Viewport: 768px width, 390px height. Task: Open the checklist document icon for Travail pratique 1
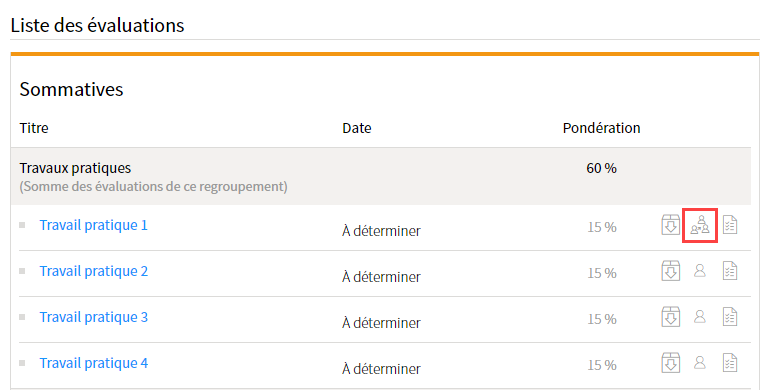(x=730, y=225)
